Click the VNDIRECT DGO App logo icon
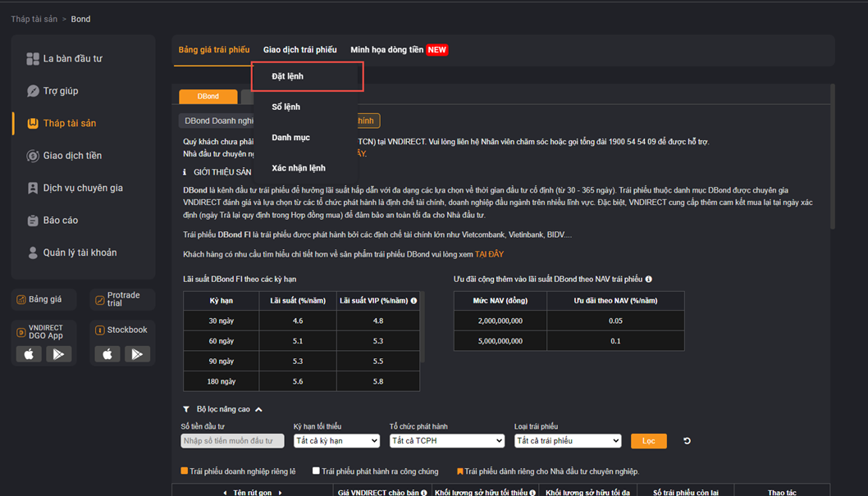The image size is (868, 496). coord(21,332)
